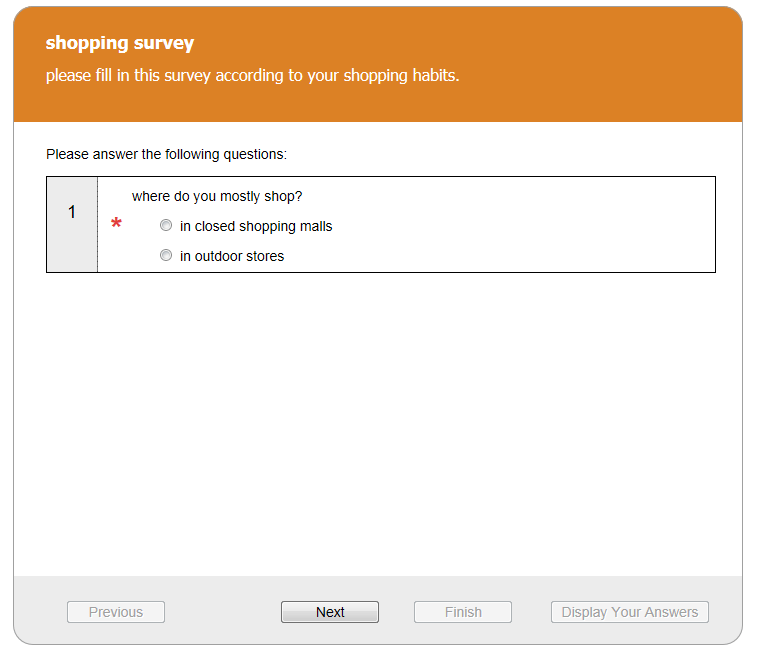Click "Please answer the following questions:" text

(x=166, y=154)
